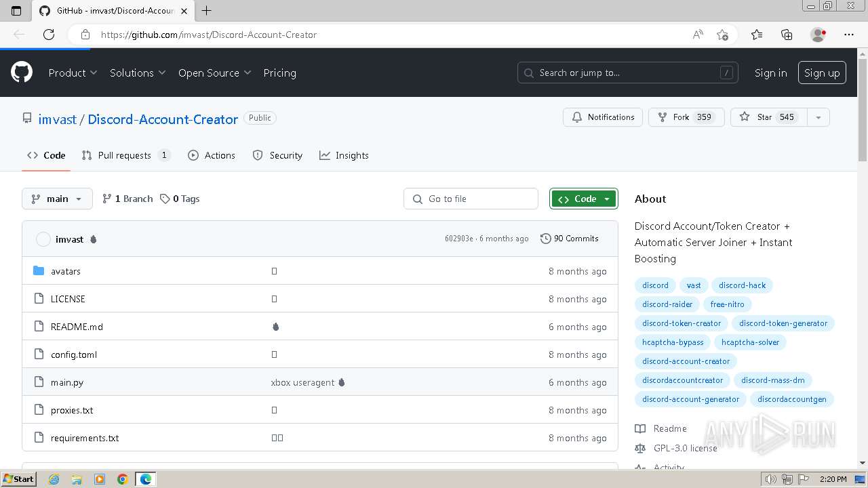Toggle the Read aloud icon

(x=698, y=35)
